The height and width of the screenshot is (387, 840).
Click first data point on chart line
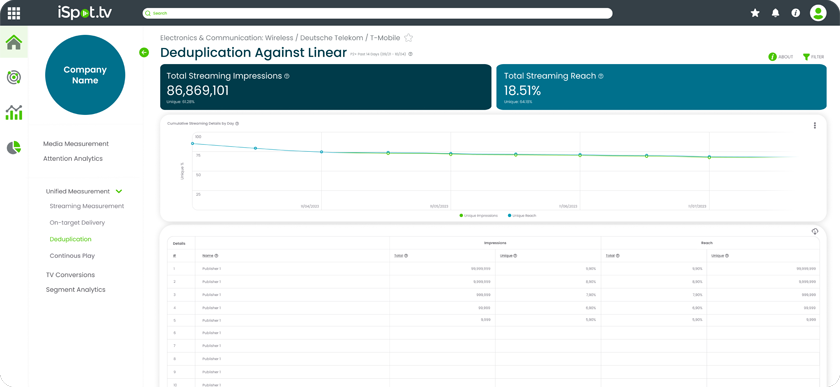click(x=192, y=144)
